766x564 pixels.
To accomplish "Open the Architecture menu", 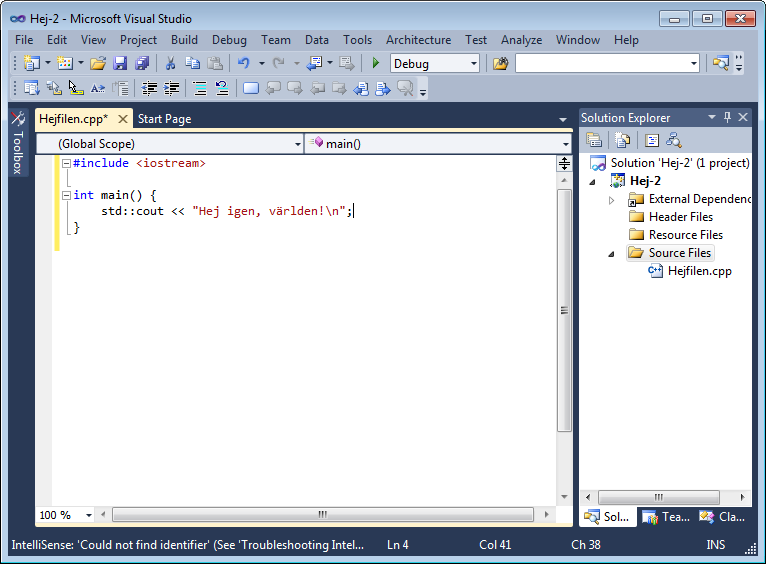I will point(419,40).
